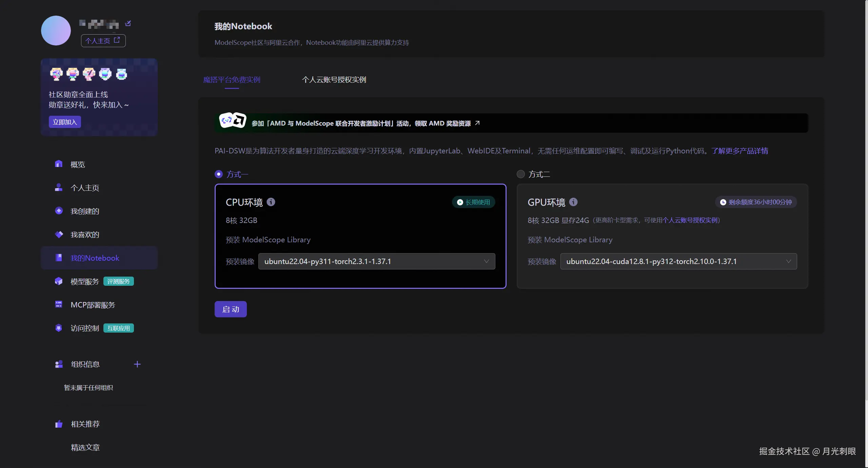Viewport: 868px width, 468px height.
Task: Click the info icon beside GPU环境
Action: [x=573, y=202]
